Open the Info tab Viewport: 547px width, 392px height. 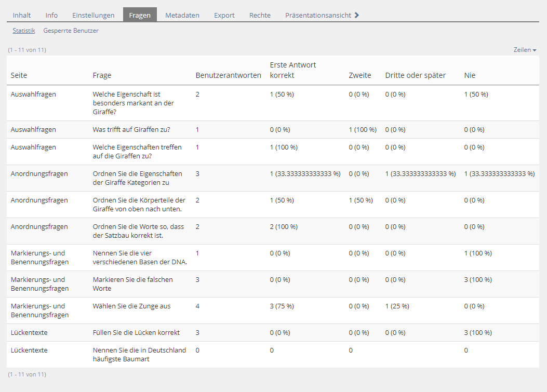tap(51, 15)
